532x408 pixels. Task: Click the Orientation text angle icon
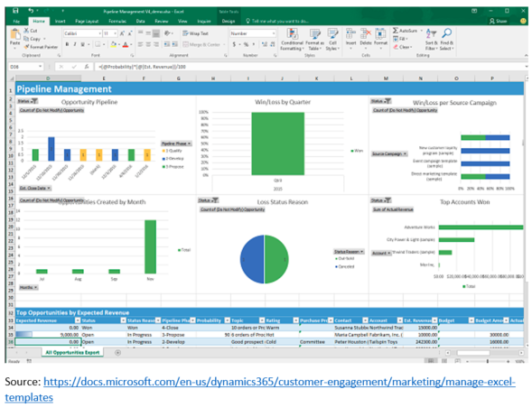click(x=167, y=33)
